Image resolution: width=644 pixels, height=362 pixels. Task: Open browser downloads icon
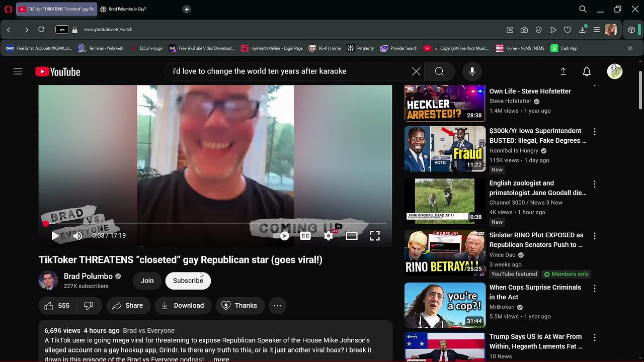click(x=582, y=30)
